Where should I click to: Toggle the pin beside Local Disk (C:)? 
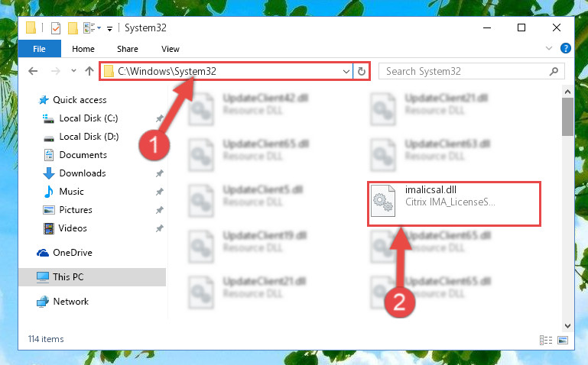pos(160,118)
